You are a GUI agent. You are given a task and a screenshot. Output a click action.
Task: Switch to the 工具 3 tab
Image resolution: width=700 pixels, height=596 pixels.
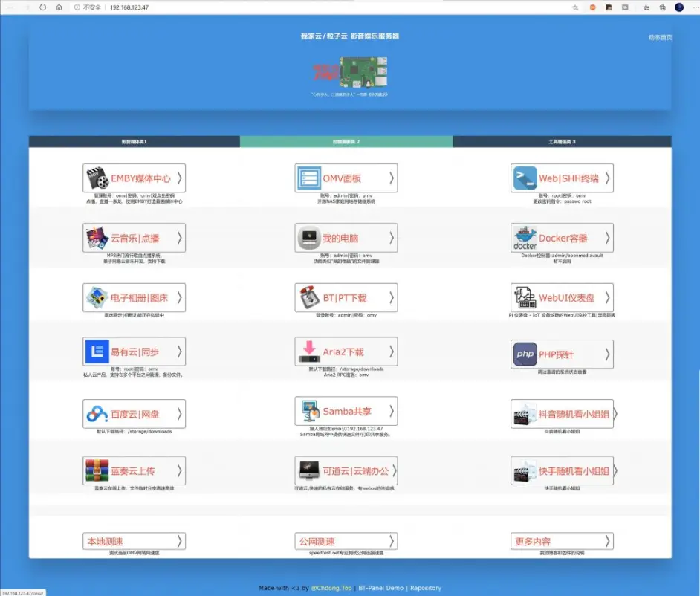562,141
